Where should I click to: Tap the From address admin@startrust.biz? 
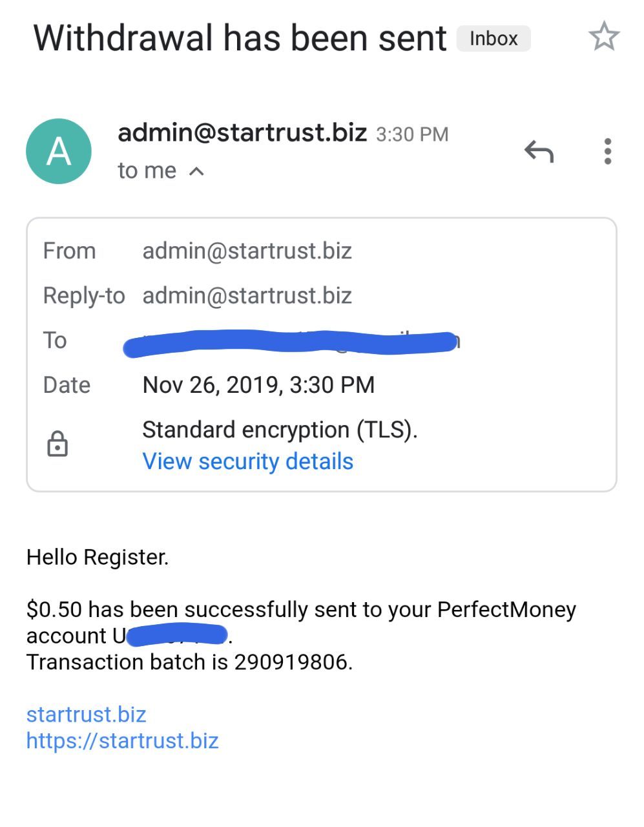coord(247,251)
